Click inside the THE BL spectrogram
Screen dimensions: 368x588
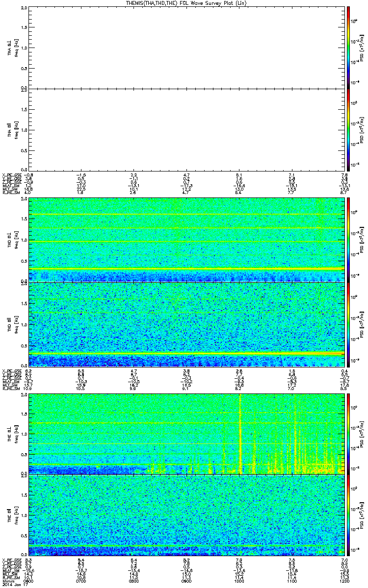187,433
